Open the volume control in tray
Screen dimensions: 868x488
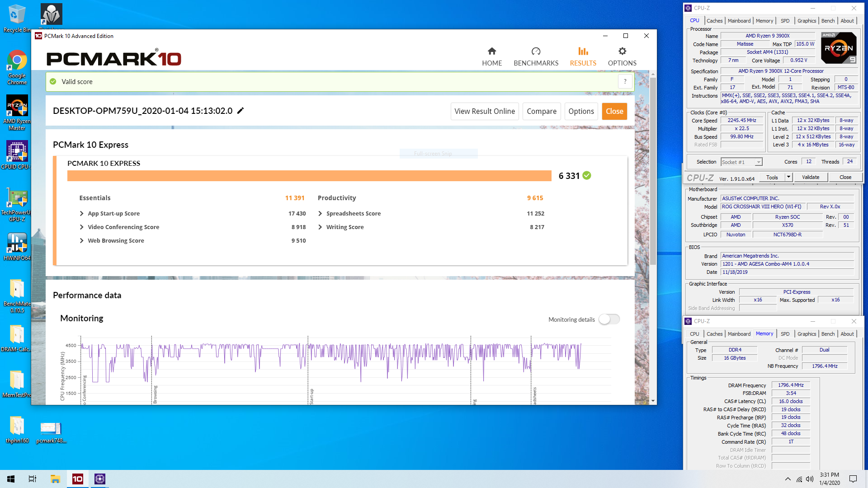point(810,479)
